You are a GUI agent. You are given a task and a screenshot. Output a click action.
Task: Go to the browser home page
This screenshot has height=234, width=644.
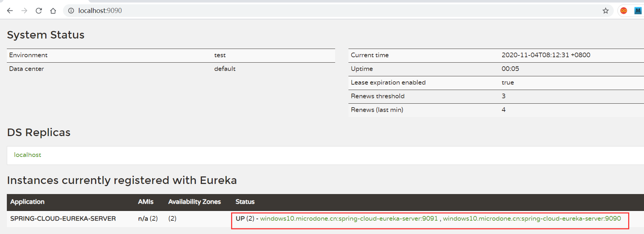coord(53,11)
